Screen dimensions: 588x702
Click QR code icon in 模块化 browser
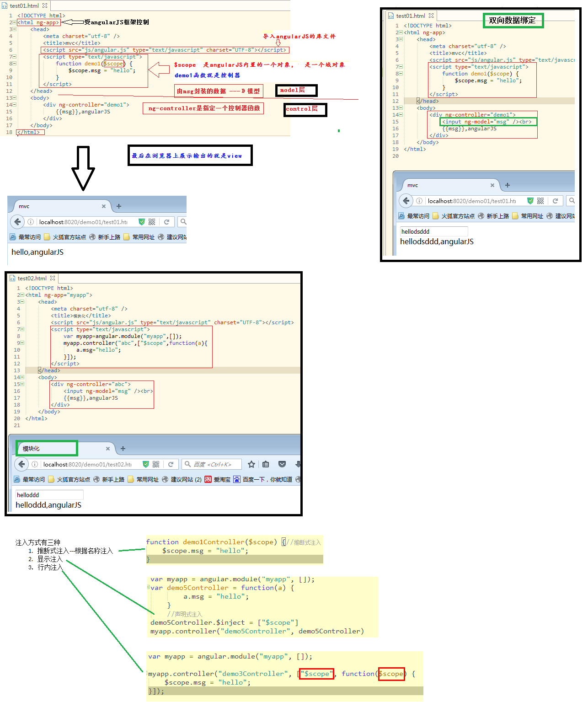156,464
